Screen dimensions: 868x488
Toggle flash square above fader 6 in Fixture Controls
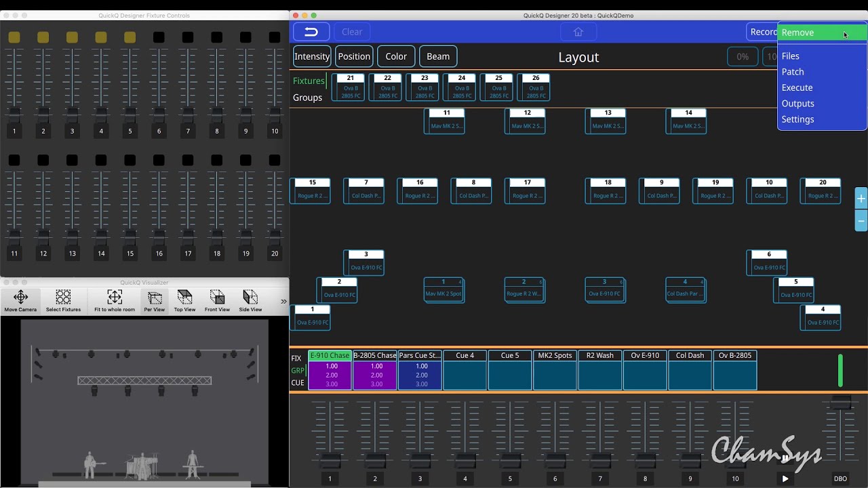tap(159, 37)
